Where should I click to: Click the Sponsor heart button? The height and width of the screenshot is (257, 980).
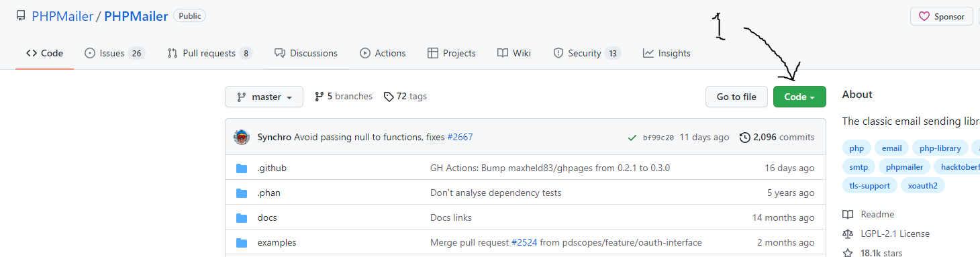(941, 17)
